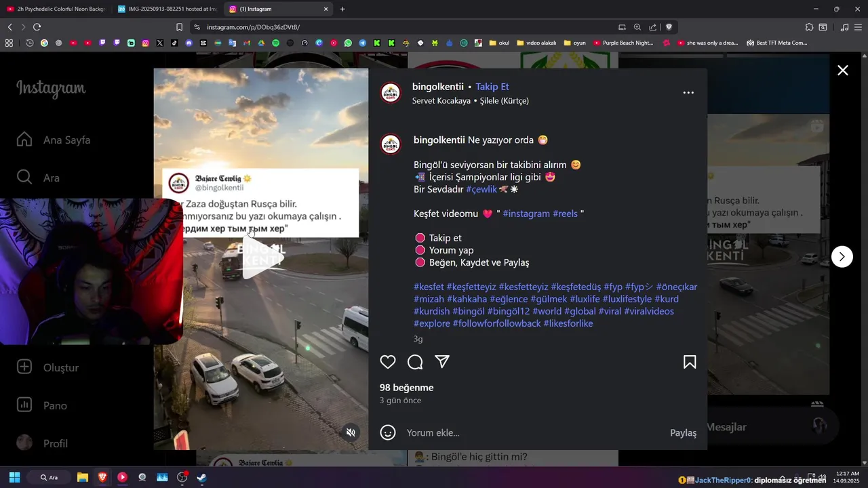Open browser extensions puzzle icon
This screenshot has width=868, height=488.
[809, 27]
